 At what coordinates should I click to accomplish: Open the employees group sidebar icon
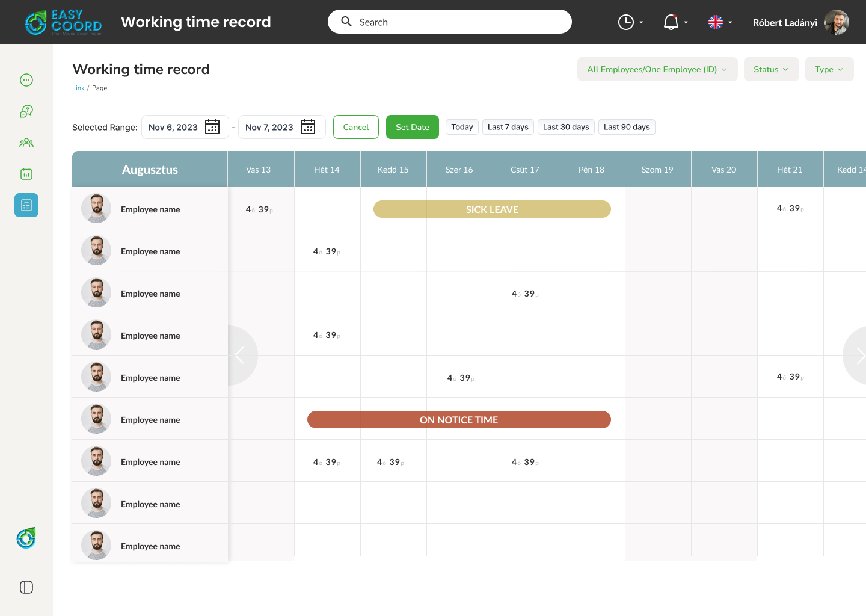26,143
